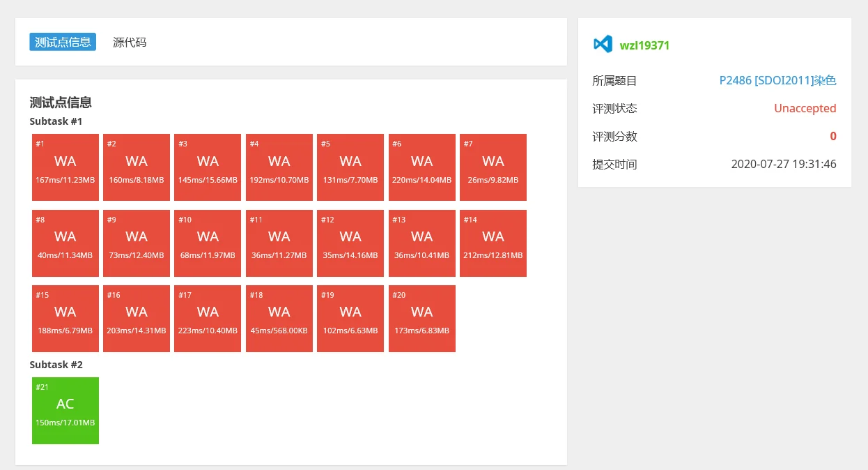Click the VS Code-style avatar icon
Viewport: 868px width, 470px height.
click(x=603, y=44)
